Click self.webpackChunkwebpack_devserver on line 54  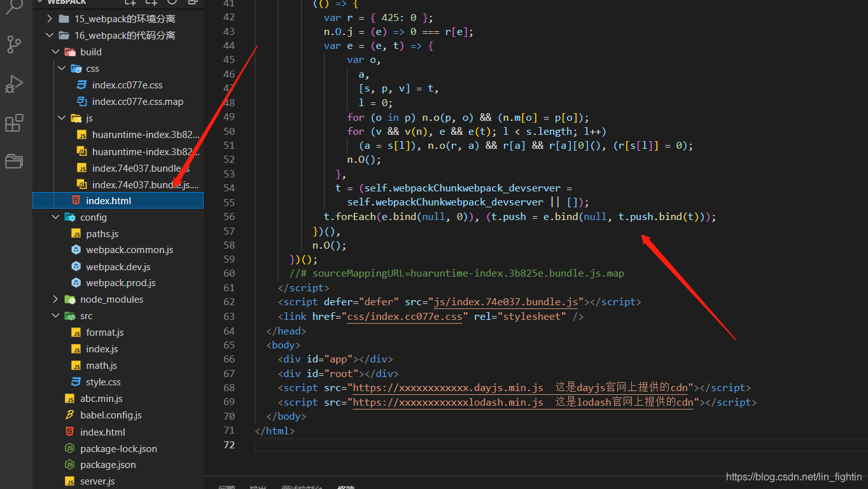tap(463, 188)
